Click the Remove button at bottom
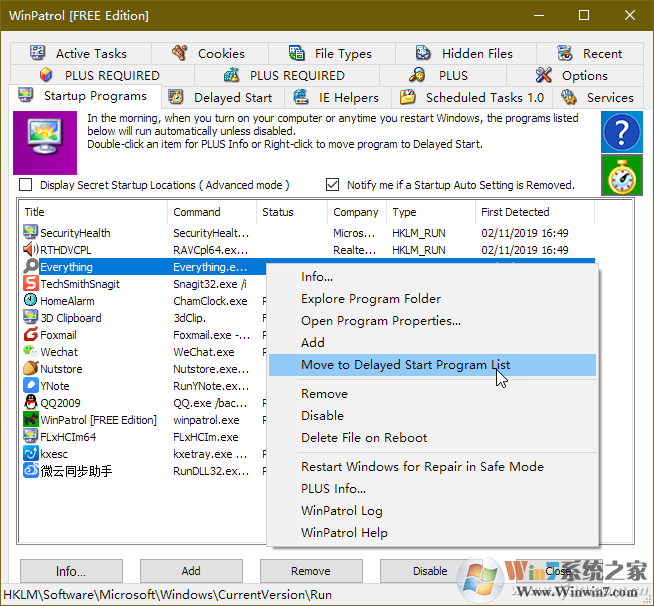The height and width of the screenshot is (606, 654). tap(311, 571)
